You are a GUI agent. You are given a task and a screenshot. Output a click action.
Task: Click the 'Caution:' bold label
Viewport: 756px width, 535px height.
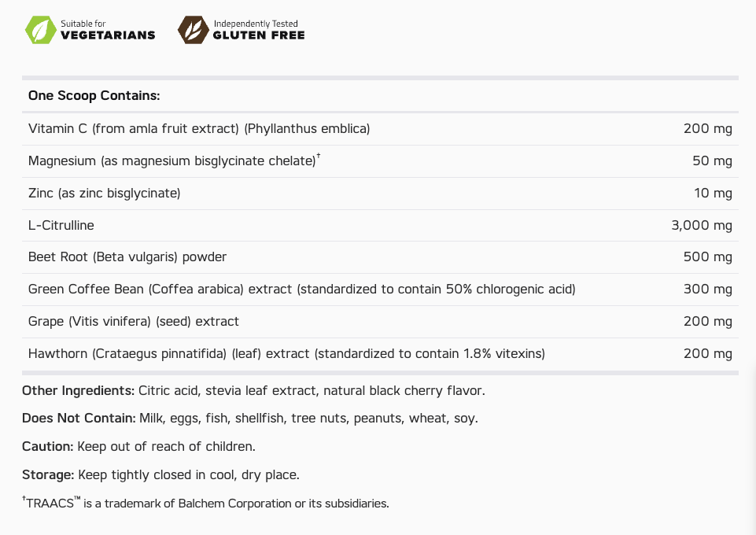(x=48, y=447)
